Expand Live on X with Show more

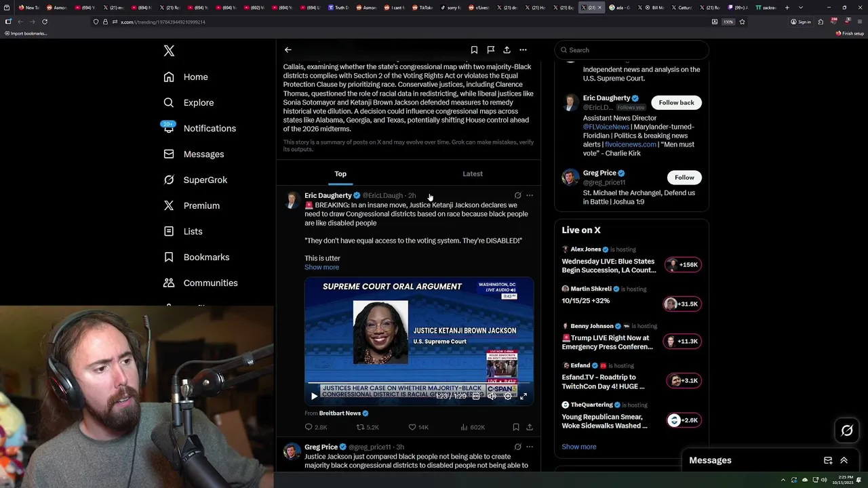click(x=579, y=447)
